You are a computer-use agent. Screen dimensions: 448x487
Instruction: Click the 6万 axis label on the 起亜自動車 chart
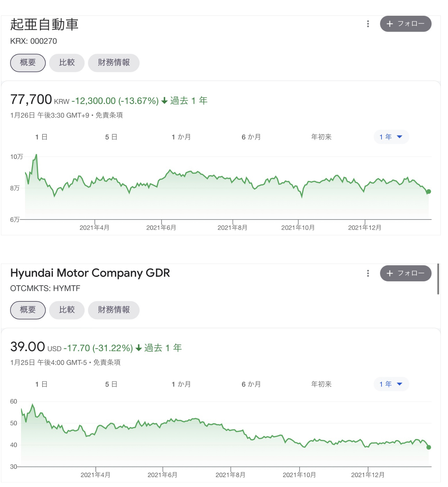15,219
